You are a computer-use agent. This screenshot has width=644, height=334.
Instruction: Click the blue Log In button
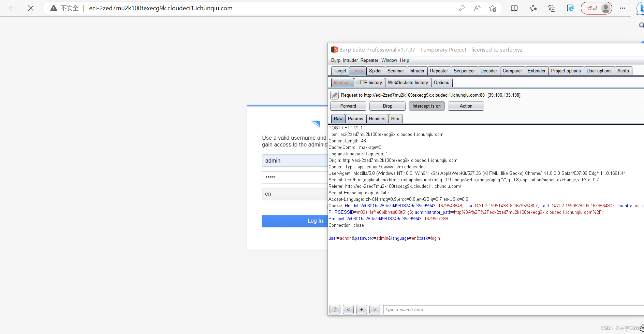(295, 221)
